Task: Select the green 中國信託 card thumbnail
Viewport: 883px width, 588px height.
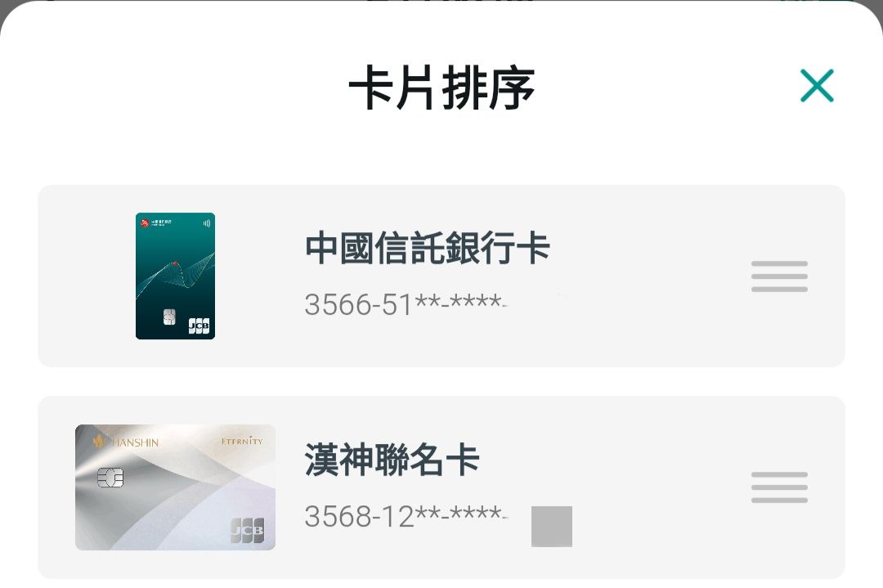Action: (x=175, y=276)
